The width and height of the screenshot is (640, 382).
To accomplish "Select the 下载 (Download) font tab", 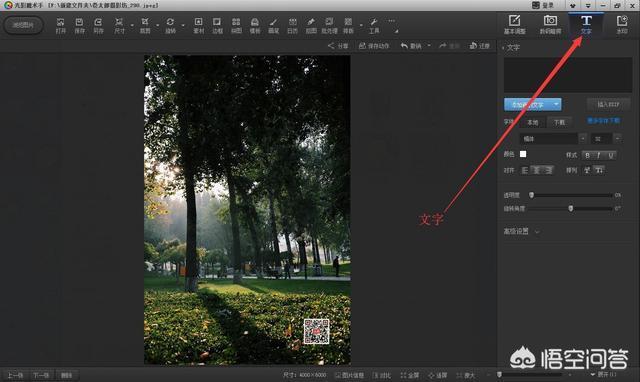I will 559,122.
